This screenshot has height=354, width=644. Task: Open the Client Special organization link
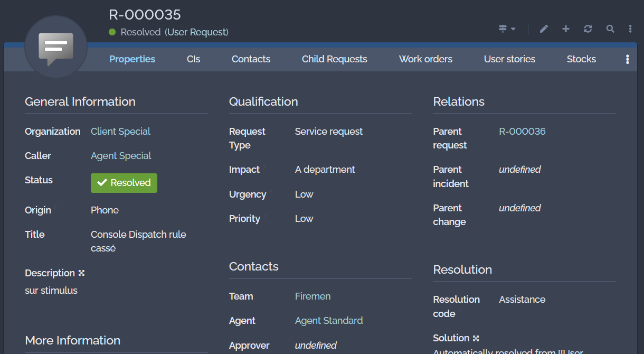point(120,132)
